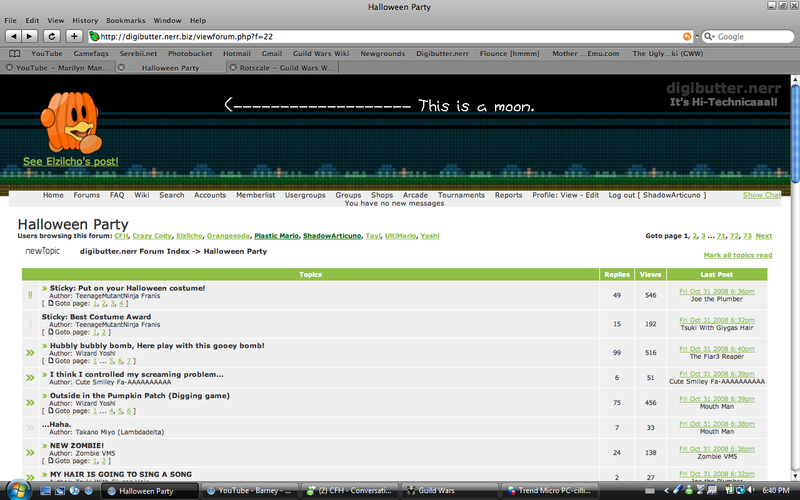Open the History menu

point(85,20)
